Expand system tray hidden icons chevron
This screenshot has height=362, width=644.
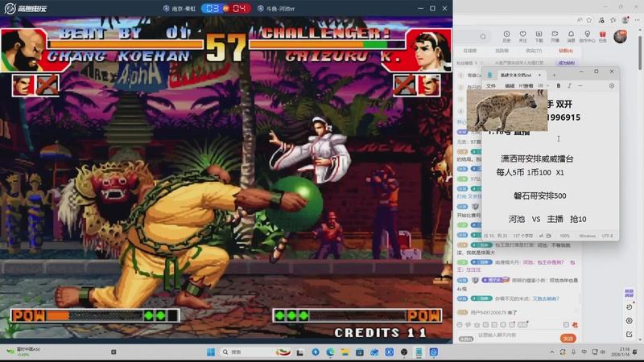tap(552, 352)
